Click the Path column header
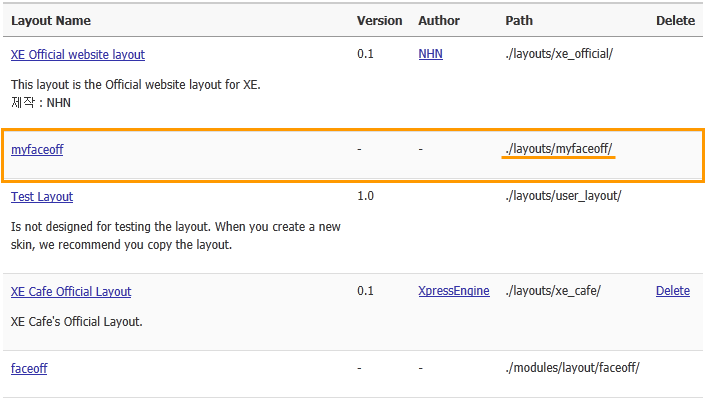Screen dimensions: 708x403 click(x=519, y=20)
